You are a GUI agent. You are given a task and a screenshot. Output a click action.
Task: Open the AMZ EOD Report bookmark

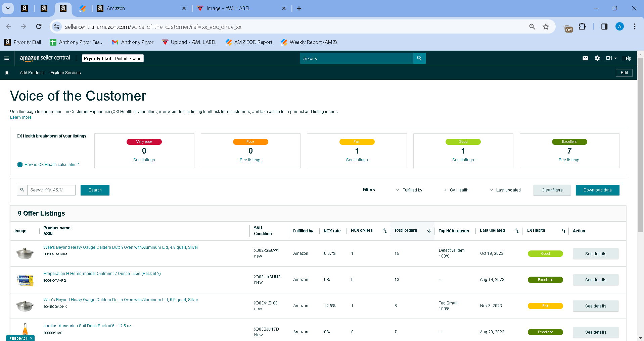[x=249, y=42]
